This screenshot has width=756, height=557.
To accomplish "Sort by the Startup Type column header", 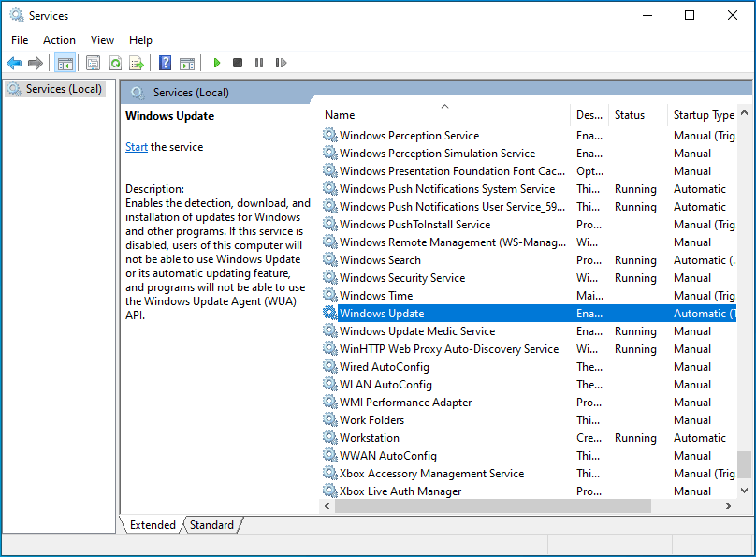I will [704, 115].
